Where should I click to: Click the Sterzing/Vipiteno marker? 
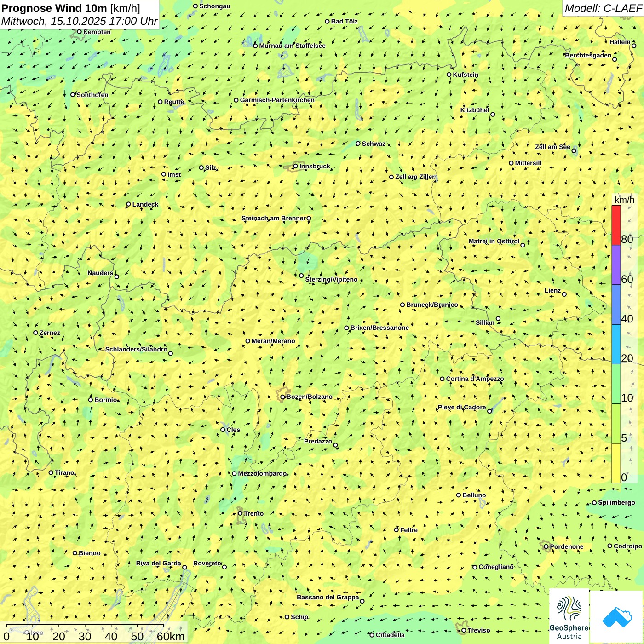(x=301, y=276)
